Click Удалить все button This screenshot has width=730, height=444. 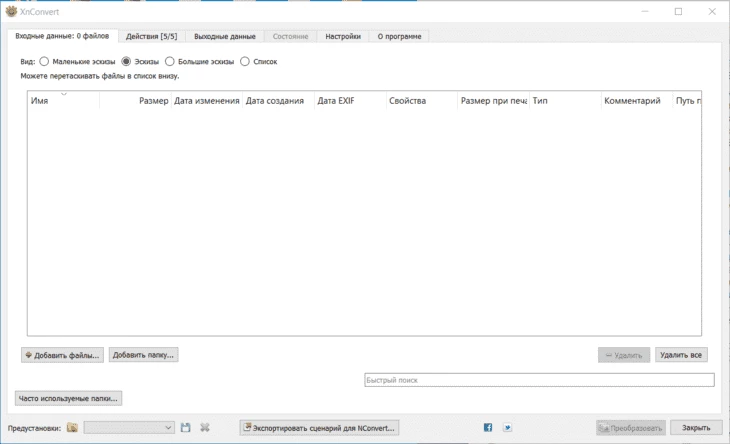click(681, 355)
